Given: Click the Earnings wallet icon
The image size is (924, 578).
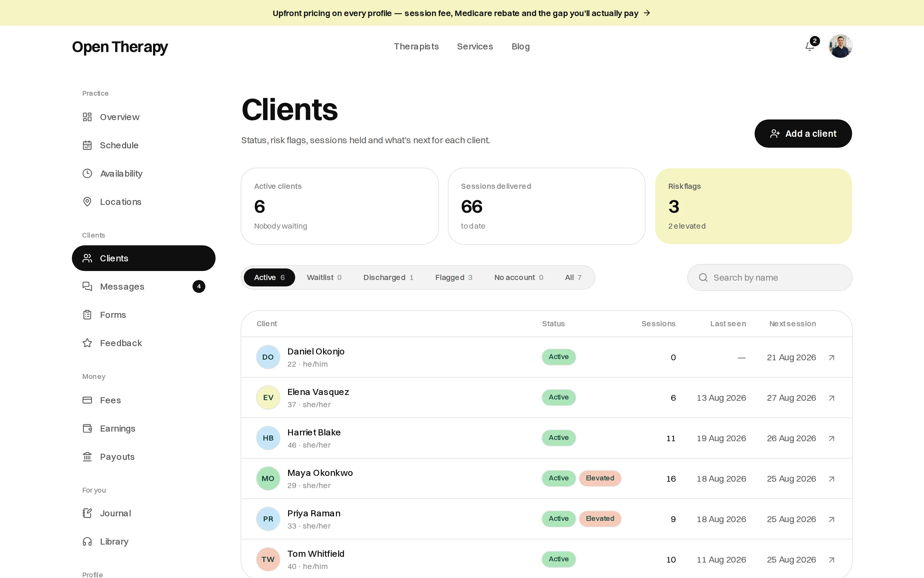Looking at the screenshot, I should (x=88, y=429).
